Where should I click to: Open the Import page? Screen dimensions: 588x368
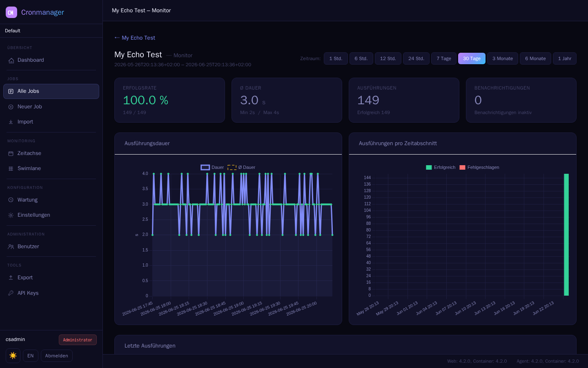51,122
